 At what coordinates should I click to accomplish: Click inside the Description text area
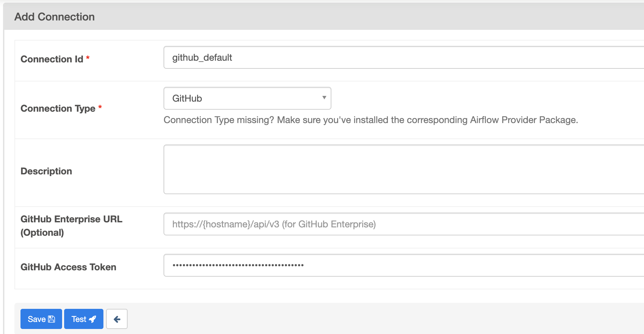tap(369, 169)
